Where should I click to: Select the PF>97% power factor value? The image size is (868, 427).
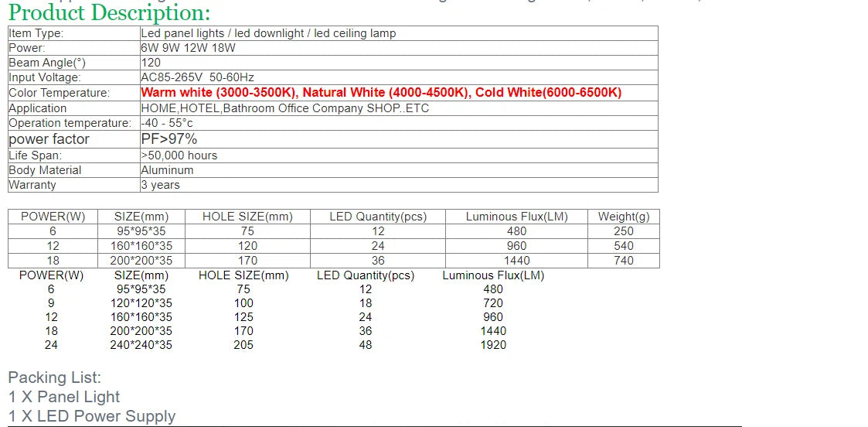click(168, 138)
